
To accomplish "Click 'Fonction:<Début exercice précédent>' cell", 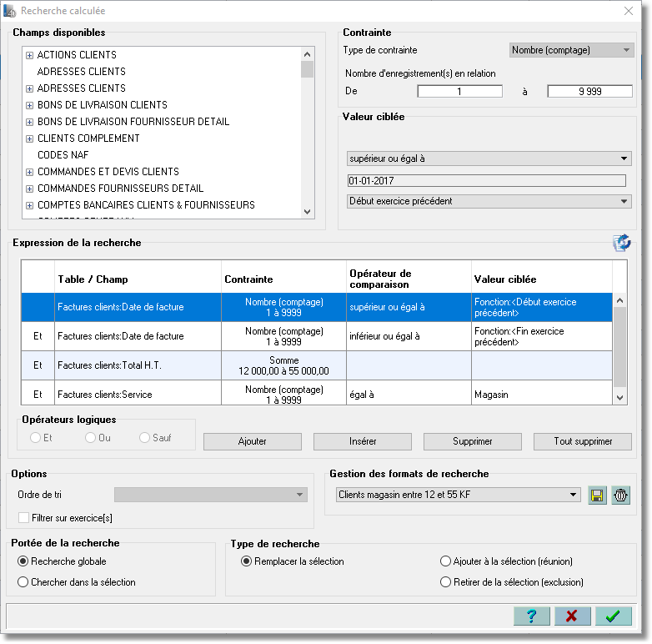I will tap(541, 307).
